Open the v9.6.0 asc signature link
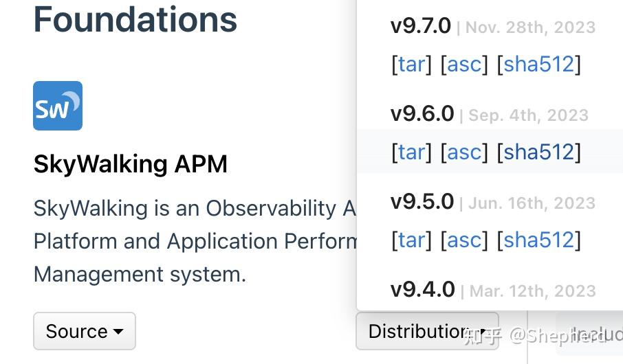 [464, 152]
